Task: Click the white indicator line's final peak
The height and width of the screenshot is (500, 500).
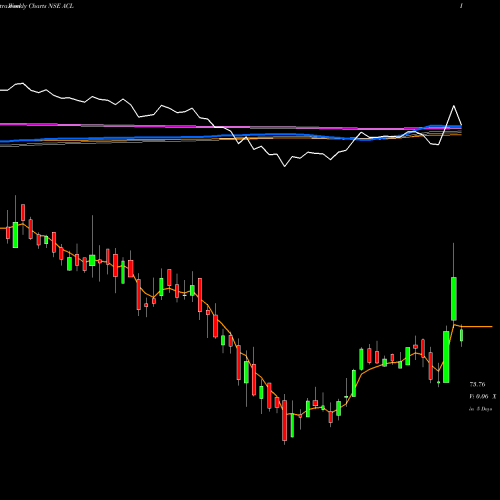Action: 454,106
